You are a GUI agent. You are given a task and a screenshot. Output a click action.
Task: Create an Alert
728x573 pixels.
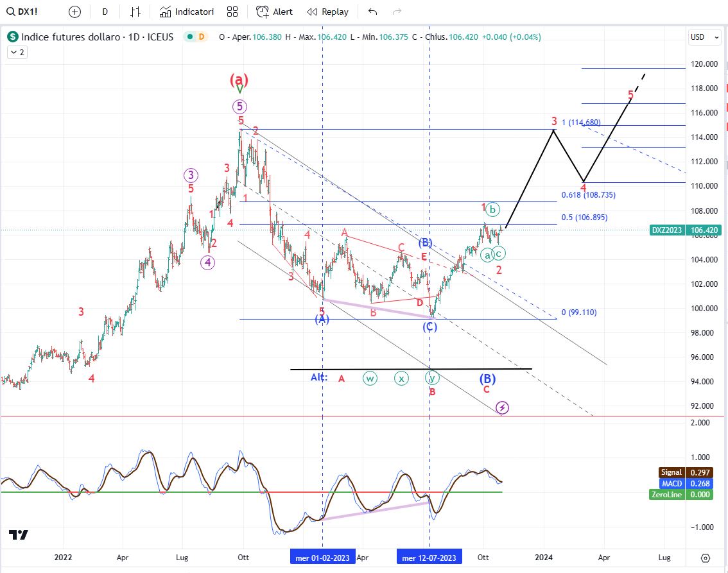(274, 12)
